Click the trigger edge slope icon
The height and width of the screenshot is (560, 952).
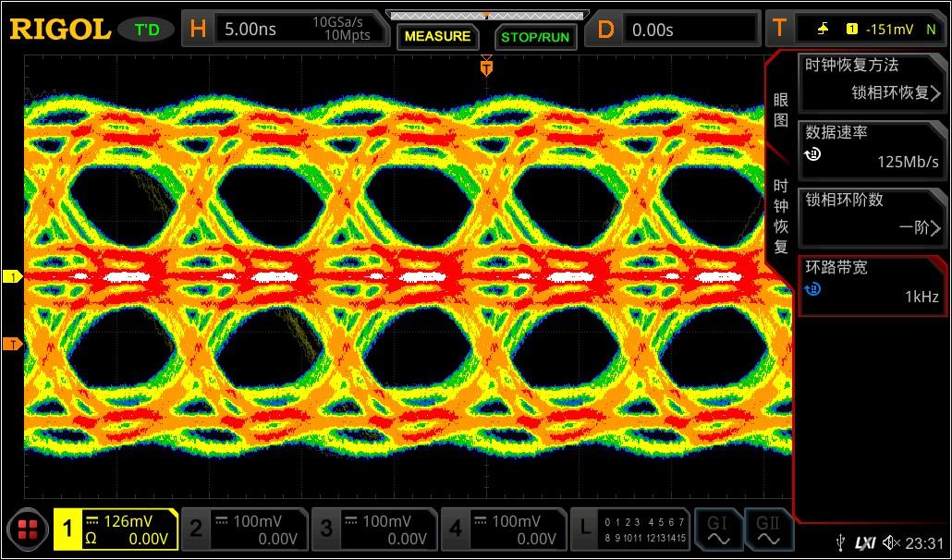[x=824, y=29]
